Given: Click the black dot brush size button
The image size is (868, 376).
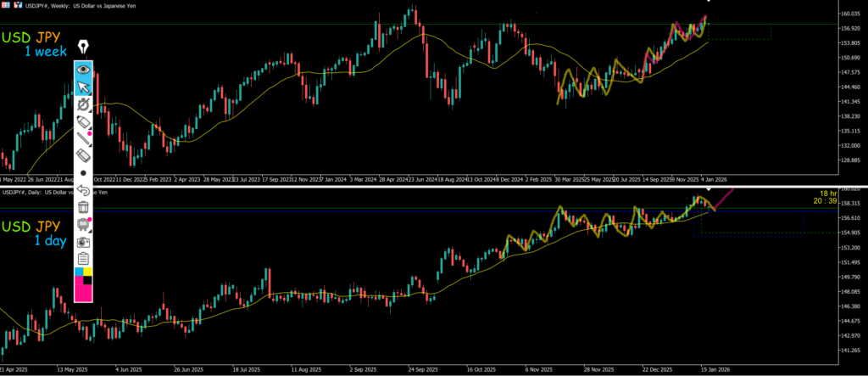Looking at the screenshot, I should click(x=83, y=173).
